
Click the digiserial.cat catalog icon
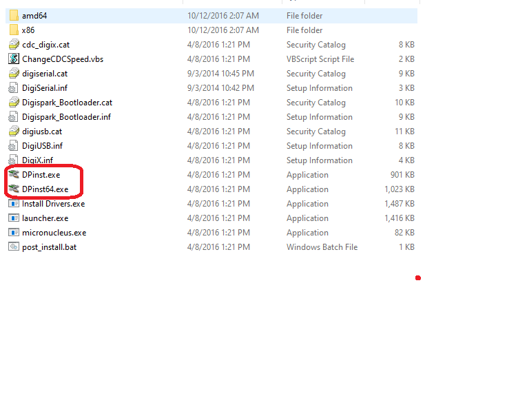tap(14, 73)
